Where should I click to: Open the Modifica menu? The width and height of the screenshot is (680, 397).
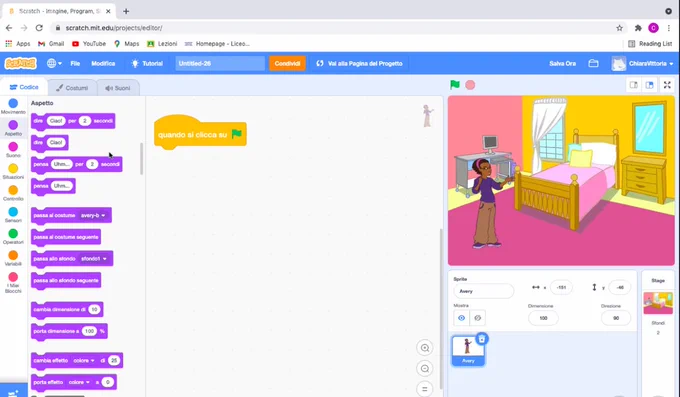tap(103, 63)
